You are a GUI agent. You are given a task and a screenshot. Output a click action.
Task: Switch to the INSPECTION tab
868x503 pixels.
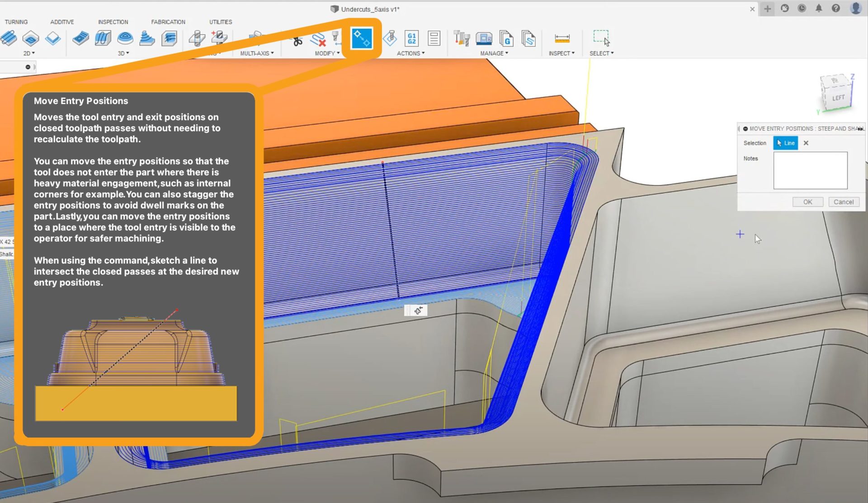113,22
